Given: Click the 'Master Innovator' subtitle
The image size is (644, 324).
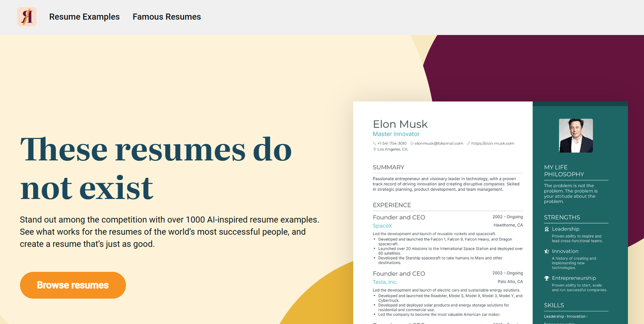Looking at the screenshot, I should point(396,134).
